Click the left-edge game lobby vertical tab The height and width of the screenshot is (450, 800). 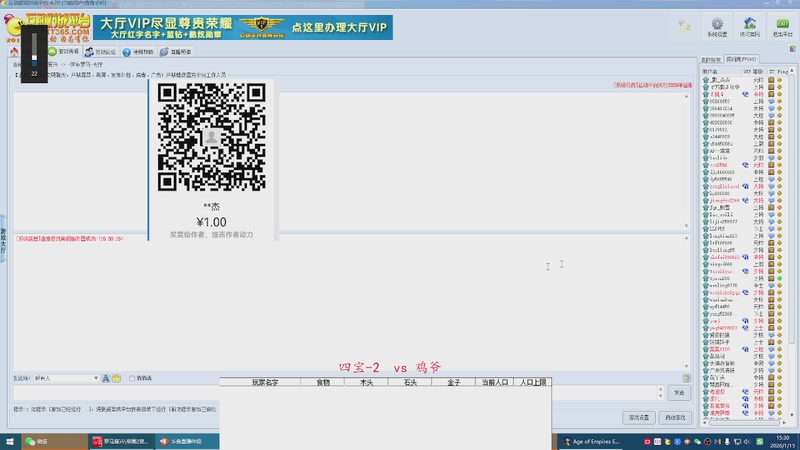coord(3,239)
